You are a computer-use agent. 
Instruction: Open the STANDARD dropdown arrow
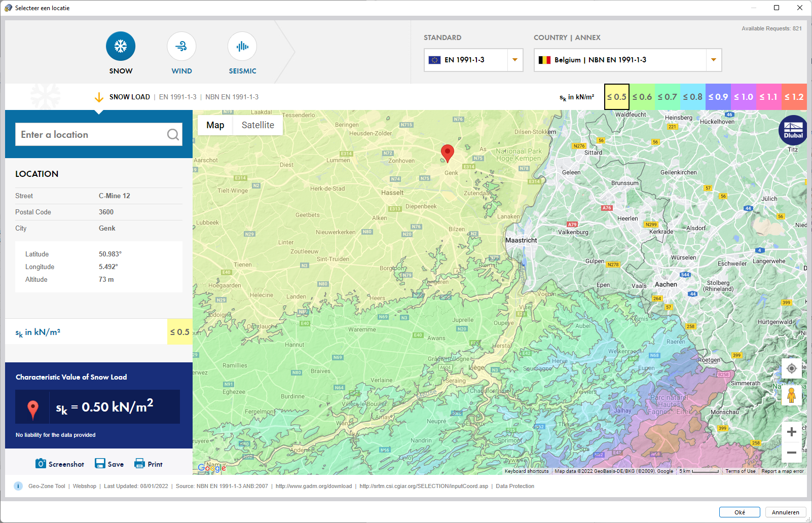(514, 60)
